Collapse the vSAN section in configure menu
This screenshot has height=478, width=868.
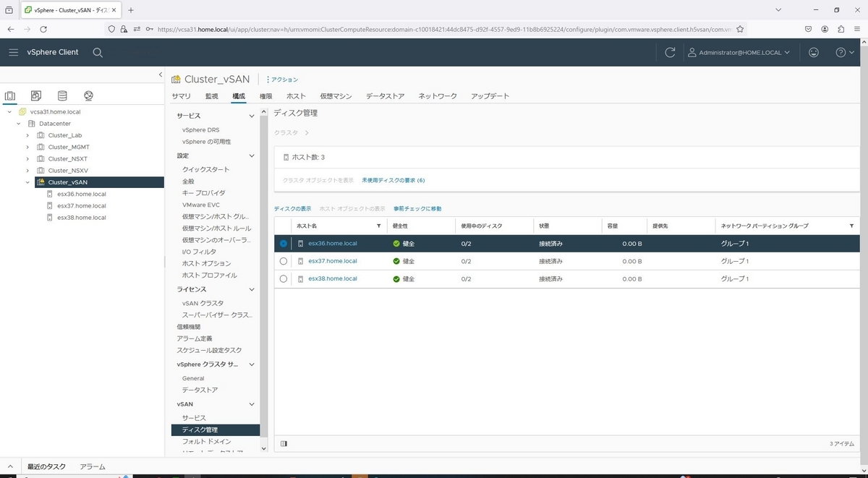[x=252, y=404]
